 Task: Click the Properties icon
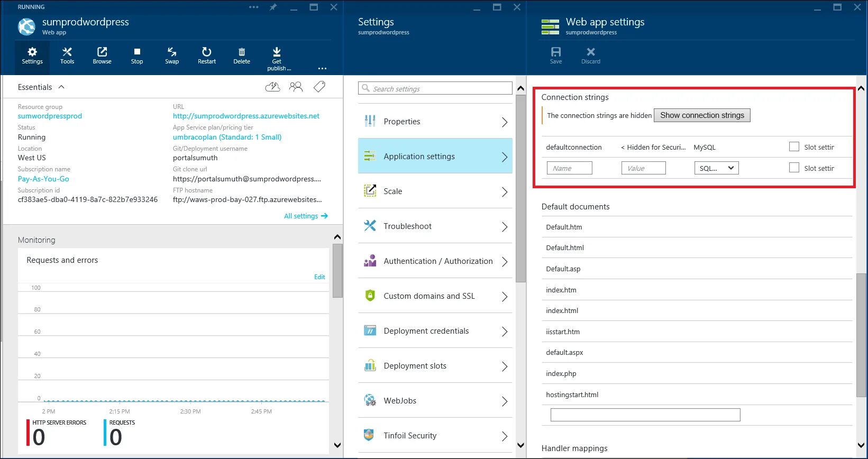pos(370,121)
